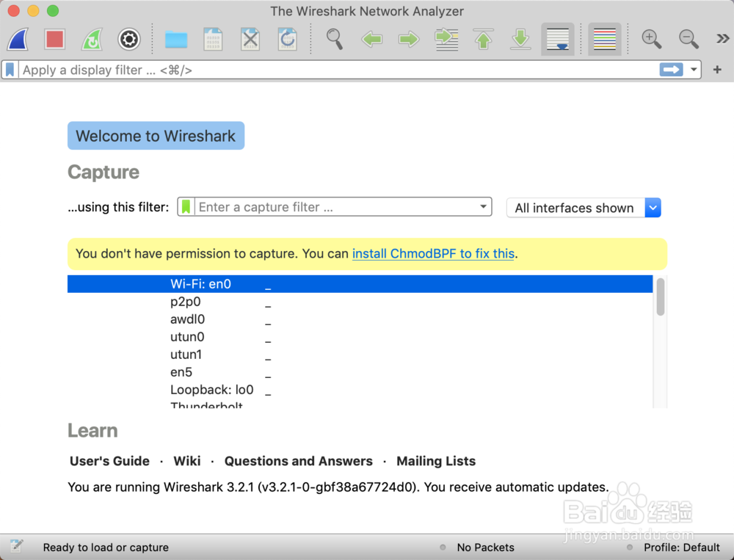Close this capture file
The image size is (734, 560).
[x=250, y=40]
